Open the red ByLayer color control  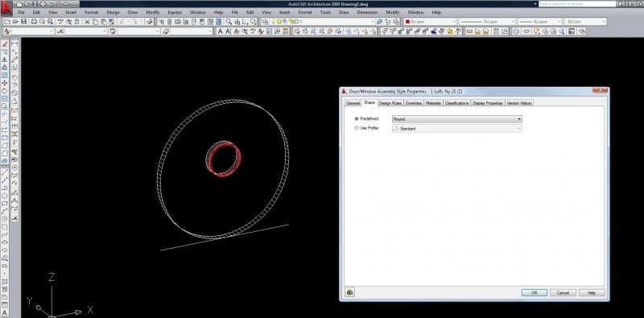[430, 22]
